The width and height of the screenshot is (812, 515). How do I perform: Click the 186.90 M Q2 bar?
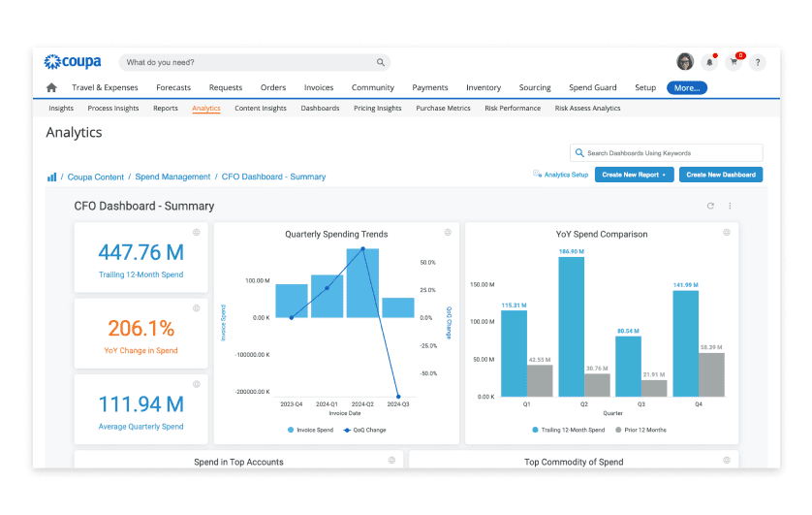571,327
